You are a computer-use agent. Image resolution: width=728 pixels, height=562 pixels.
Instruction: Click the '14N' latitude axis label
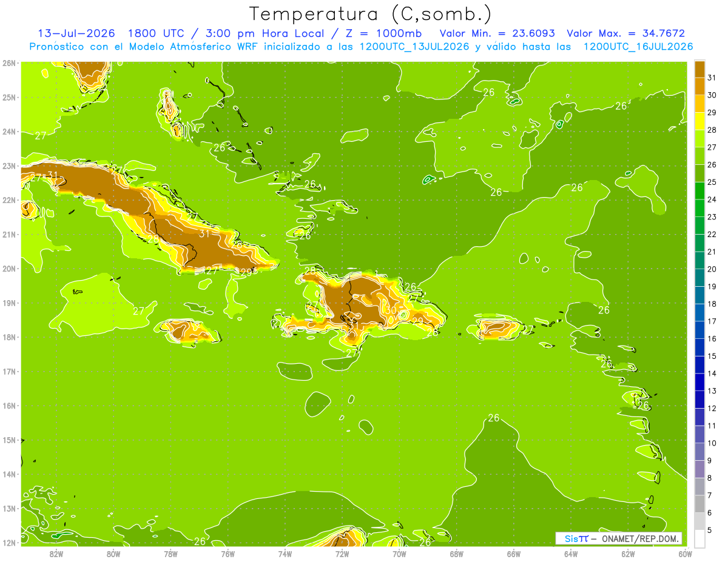9,474
